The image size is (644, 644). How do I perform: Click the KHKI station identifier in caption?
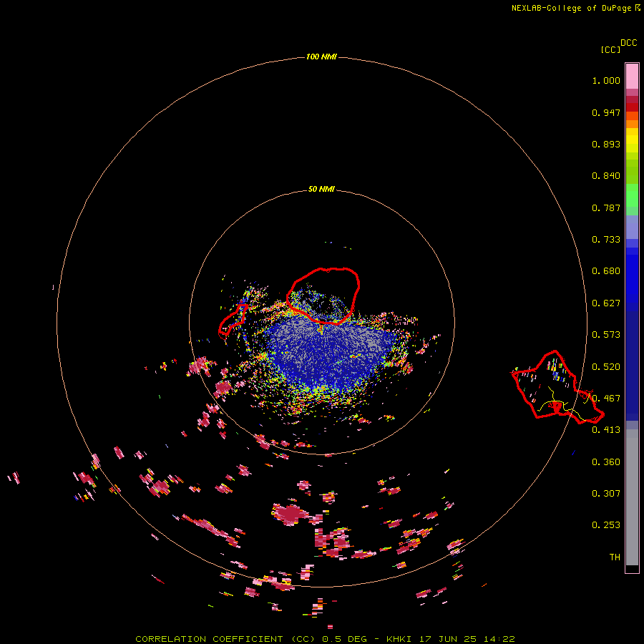click(x=399, y=639)
